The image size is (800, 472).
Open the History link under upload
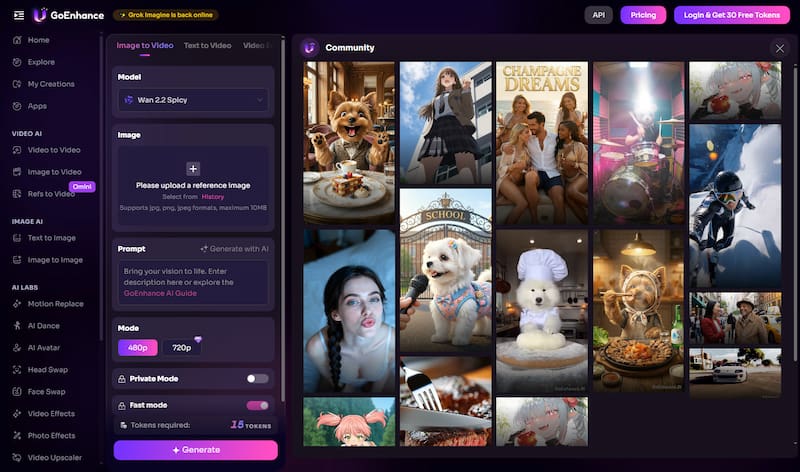[213, 196]
